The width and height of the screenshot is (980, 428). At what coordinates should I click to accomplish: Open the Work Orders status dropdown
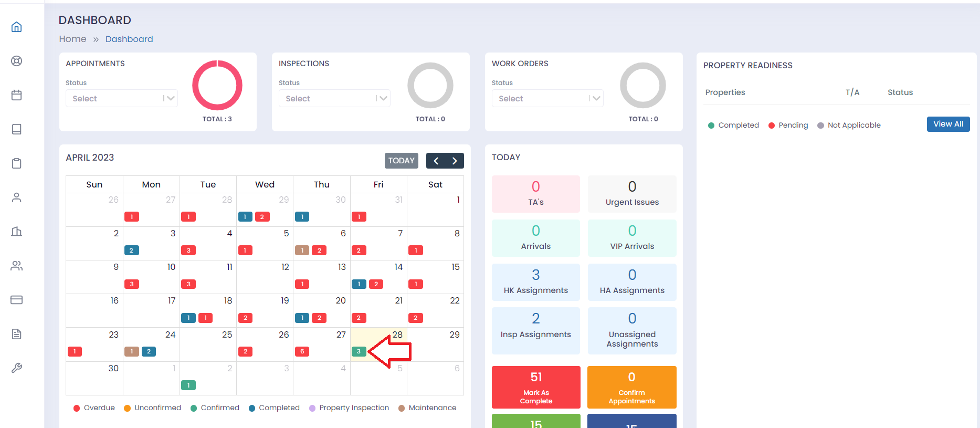pos(547,99)
